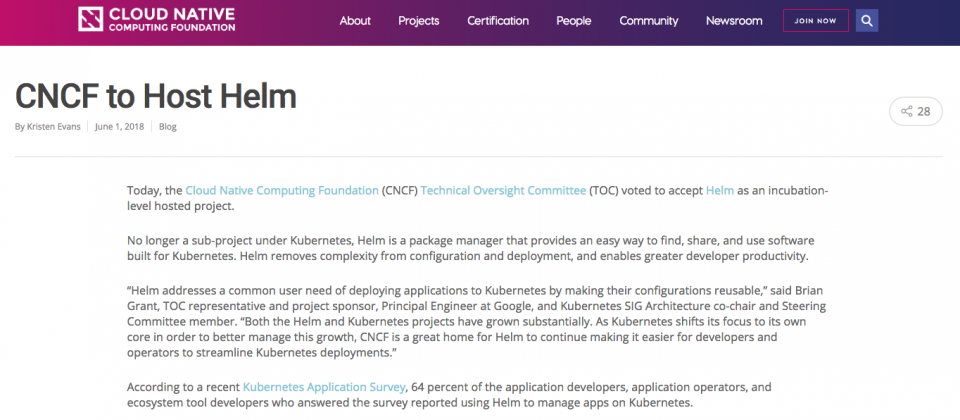Open the About menu
The height and width of the screenshot is (420, 960).
(355, 21)
